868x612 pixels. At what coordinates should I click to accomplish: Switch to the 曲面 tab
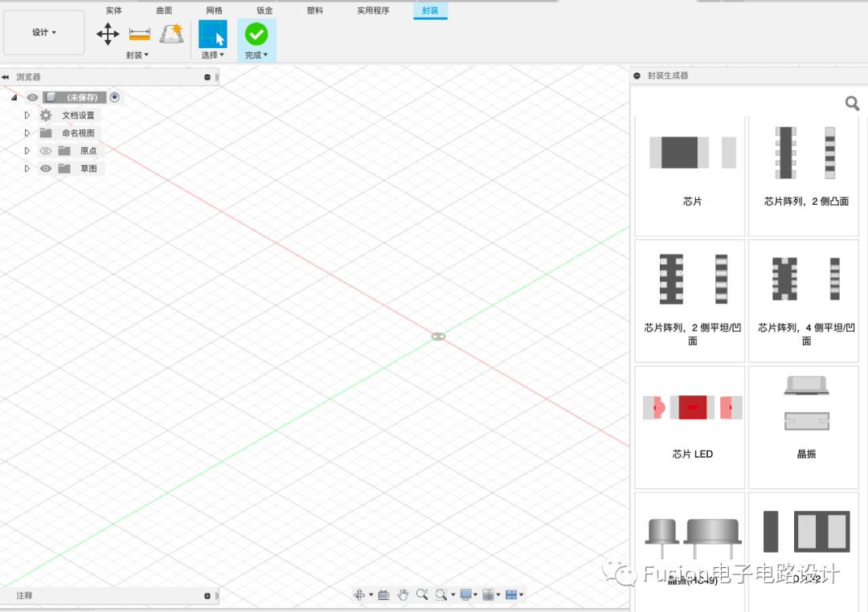tap(164, 10)
